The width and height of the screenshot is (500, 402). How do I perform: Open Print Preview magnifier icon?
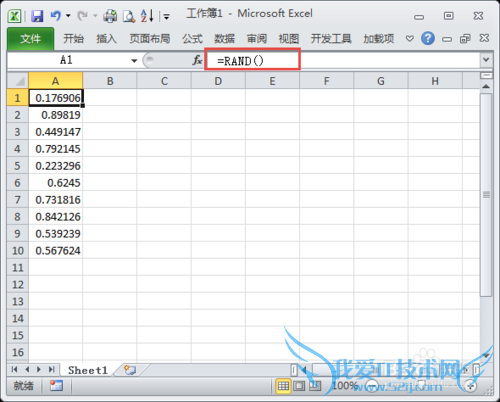(129, 16)
